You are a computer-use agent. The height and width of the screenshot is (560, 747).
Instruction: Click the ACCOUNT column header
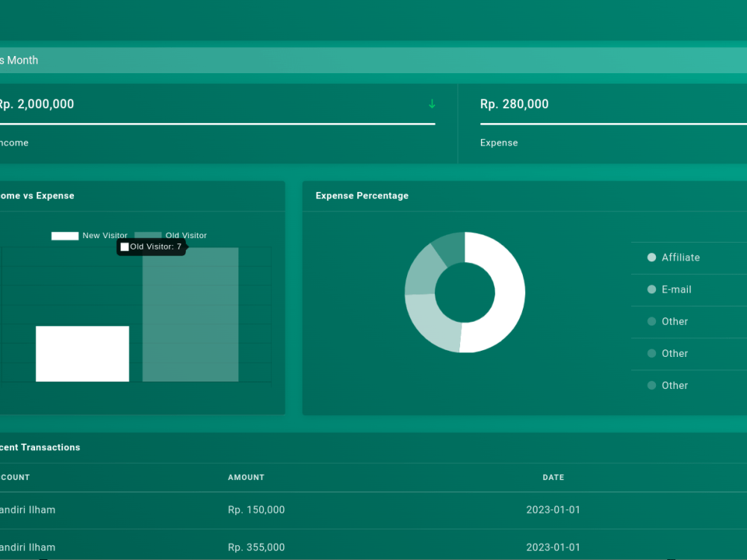[15, 477]
